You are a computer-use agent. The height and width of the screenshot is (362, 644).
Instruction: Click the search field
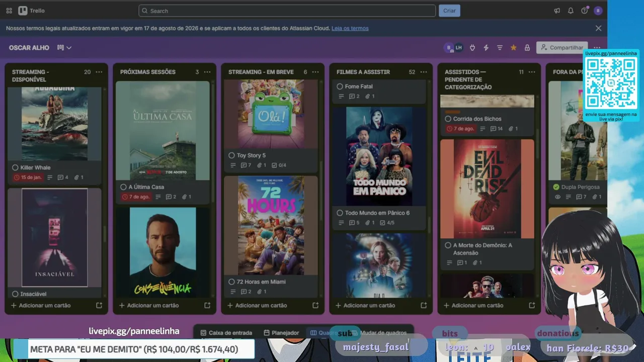(287, 11)
